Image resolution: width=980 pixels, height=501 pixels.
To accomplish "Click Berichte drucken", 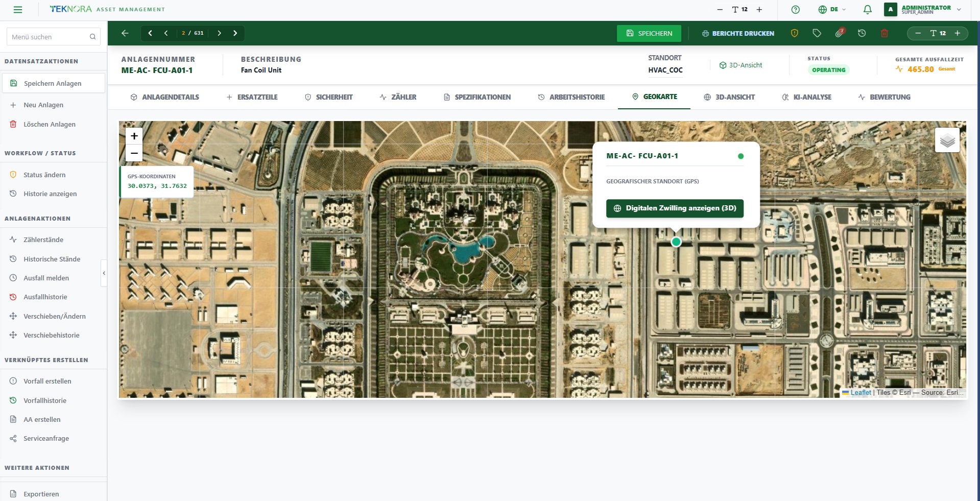I will pos(738,33).
